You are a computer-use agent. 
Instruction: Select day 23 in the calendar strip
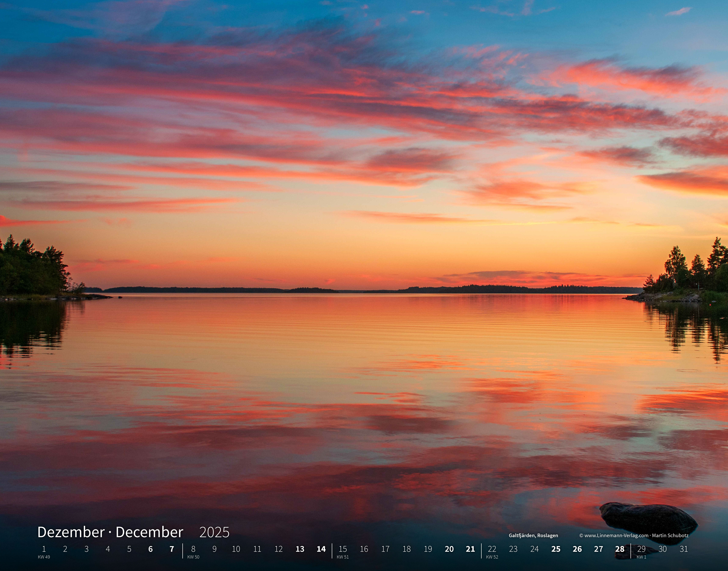click(513, 549)
